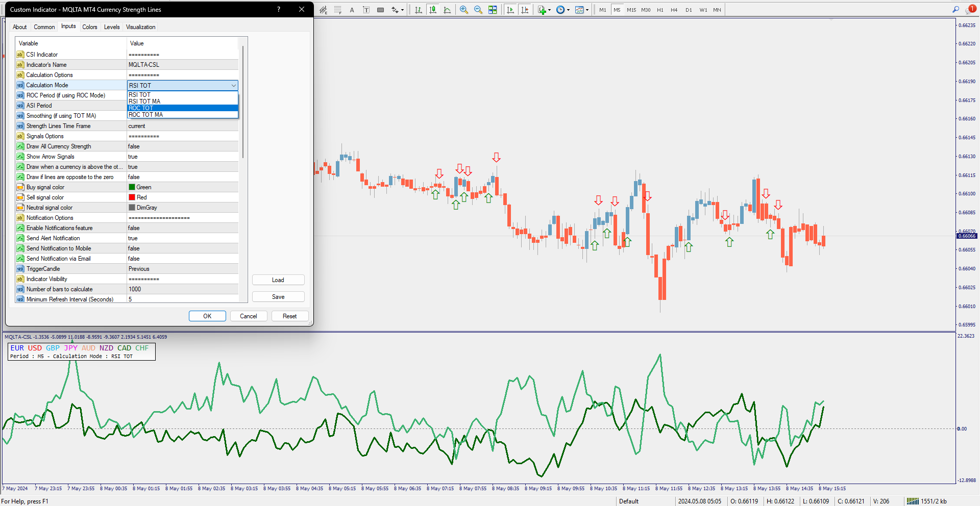Switch chart to Line Chart mode
The image size is (980, 506).
click(x=447, y=10)
